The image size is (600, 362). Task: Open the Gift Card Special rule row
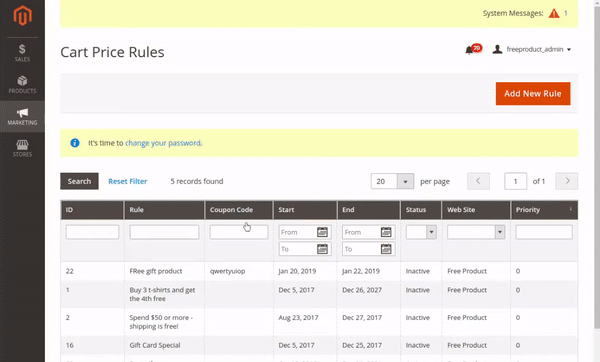click(318, 345)
